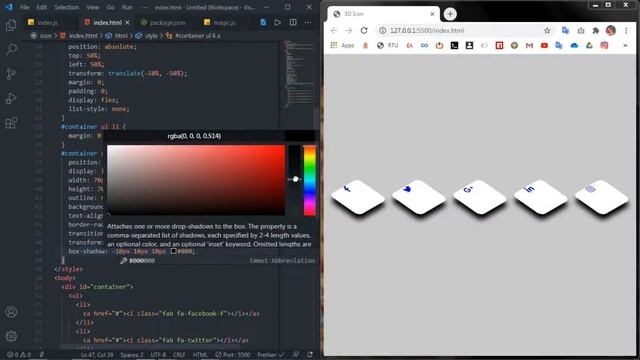This screenshot has height=360, width=640.
Task: Open the Search view in VS Code
Action: (11, 49)
